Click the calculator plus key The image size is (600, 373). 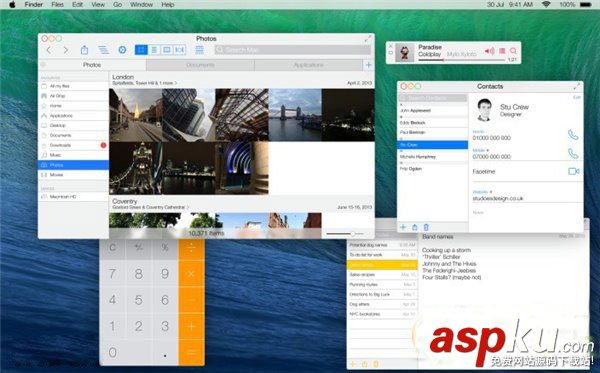click(x=191, y=326)
